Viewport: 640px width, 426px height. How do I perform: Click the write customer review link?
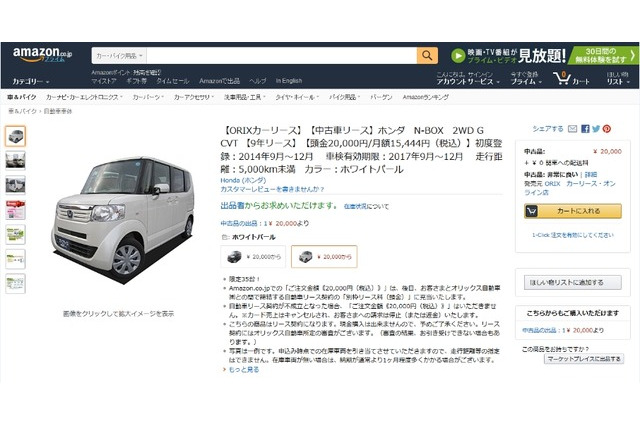point(272,189)
